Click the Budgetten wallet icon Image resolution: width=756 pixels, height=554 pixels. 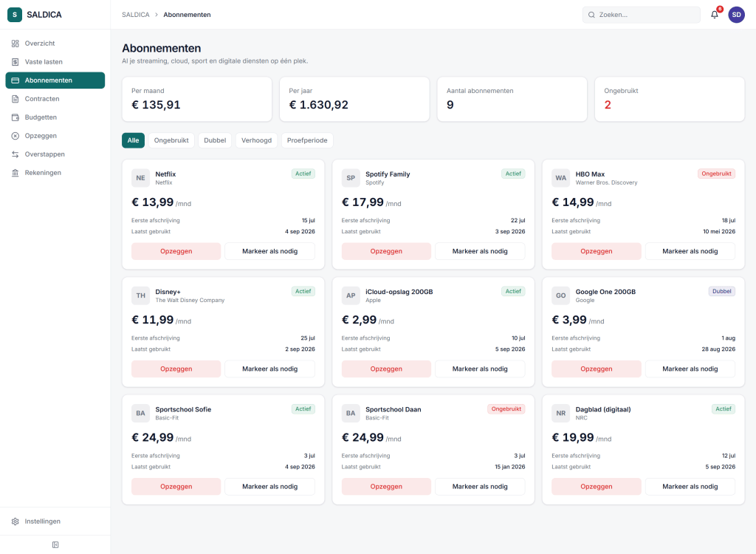tap(16, 117)
